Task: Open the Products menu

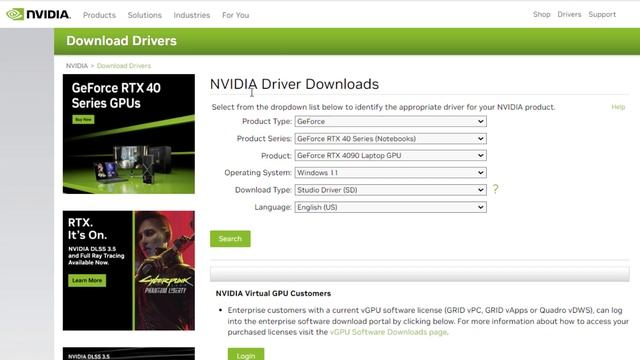Action: [x=99, y=15]
